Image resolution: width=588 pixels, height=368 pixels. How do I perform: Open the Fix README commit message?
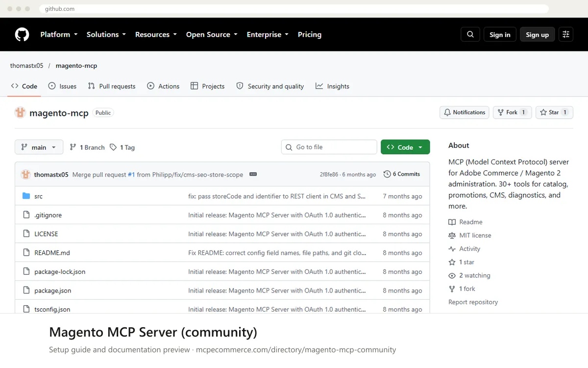coord(277,253)
